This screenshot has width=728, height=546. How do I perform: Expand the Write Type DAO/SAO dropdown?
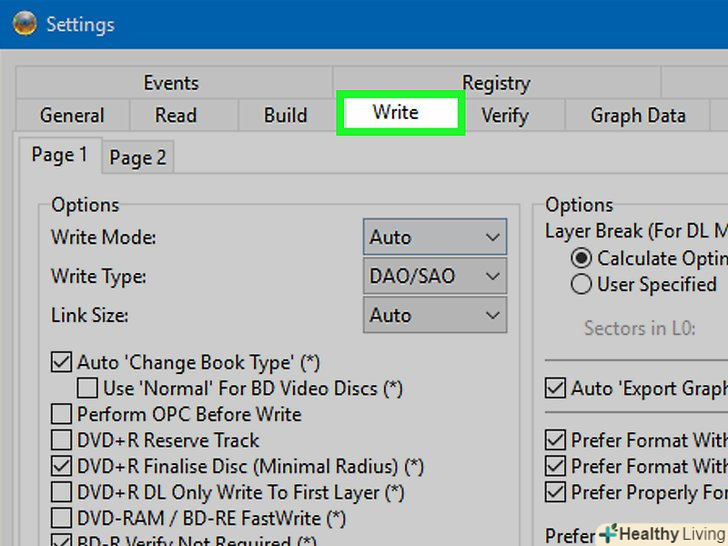pyautogui.click(x=434, y=276)
